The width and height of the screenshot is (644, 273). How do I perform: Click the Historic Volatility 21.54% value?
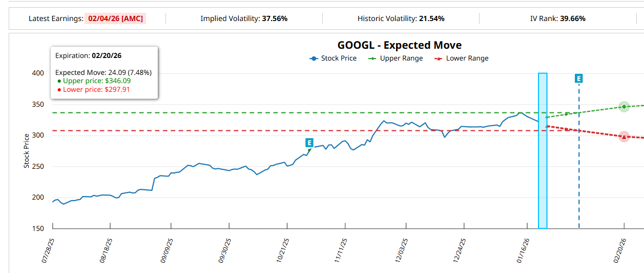(431, 18)
